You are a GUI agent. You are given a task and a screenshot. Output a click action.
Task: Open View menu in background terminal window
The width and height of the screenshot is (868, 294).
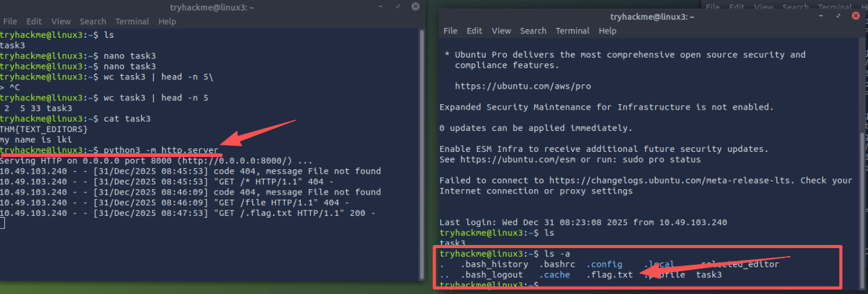pos(763,7)
